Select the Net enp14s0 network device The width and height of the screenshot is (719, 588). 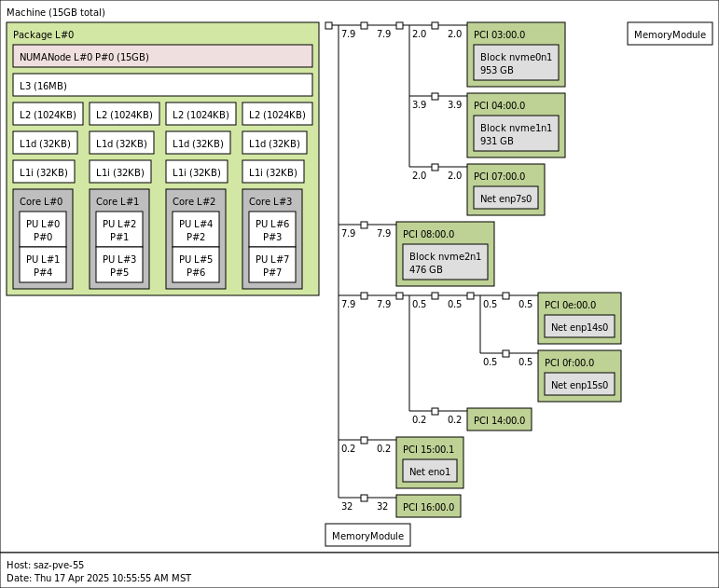[x=579, y=327]
